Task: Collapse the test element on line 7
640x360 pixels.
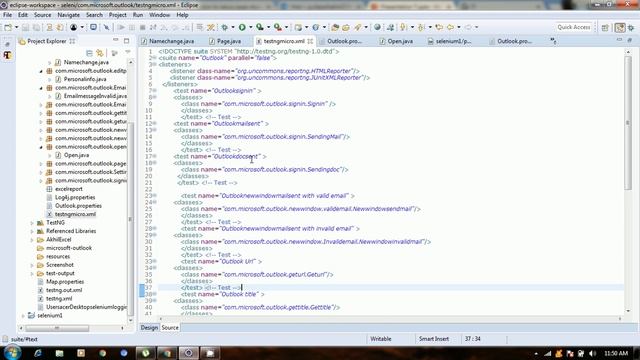Action: tap(155, 91)
